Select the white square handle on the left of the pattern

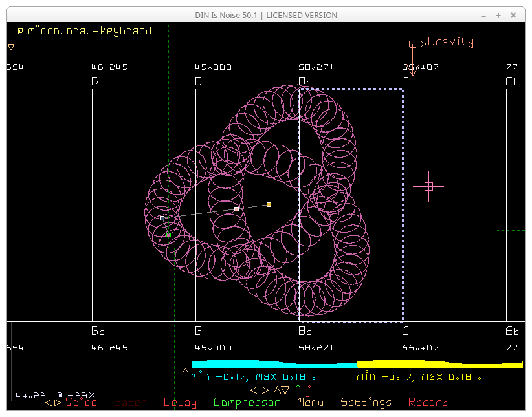click(162, 218)
